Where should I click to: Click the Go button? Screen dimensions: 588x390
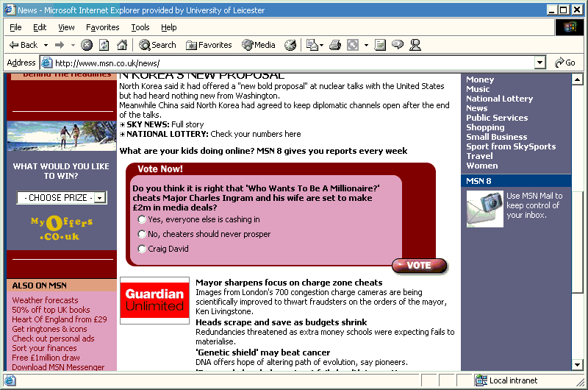(x=565, y=63)
